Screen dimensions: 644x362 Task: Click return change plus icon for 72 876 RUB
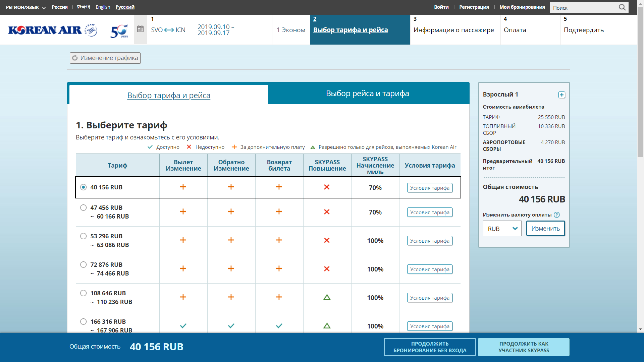click(231, 268)
